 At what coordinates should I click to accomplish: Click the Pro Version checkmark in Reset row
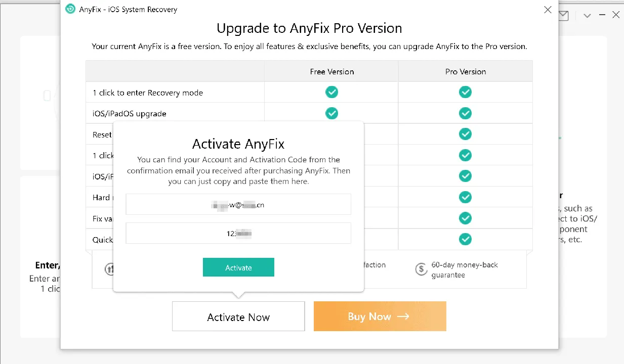tap(465, 134)
